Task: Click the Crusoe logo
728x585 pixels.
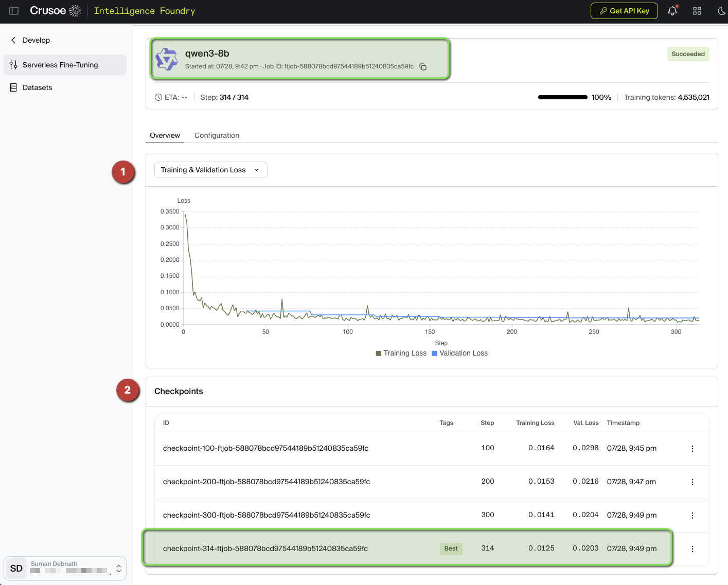Action: coord(56,11)
